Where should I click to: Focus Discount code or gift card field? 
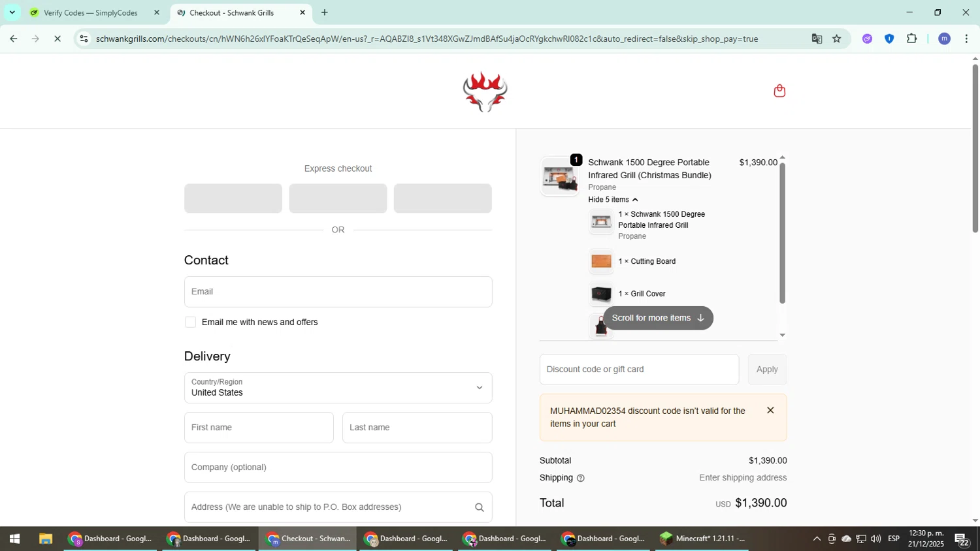tap(639, 370)
